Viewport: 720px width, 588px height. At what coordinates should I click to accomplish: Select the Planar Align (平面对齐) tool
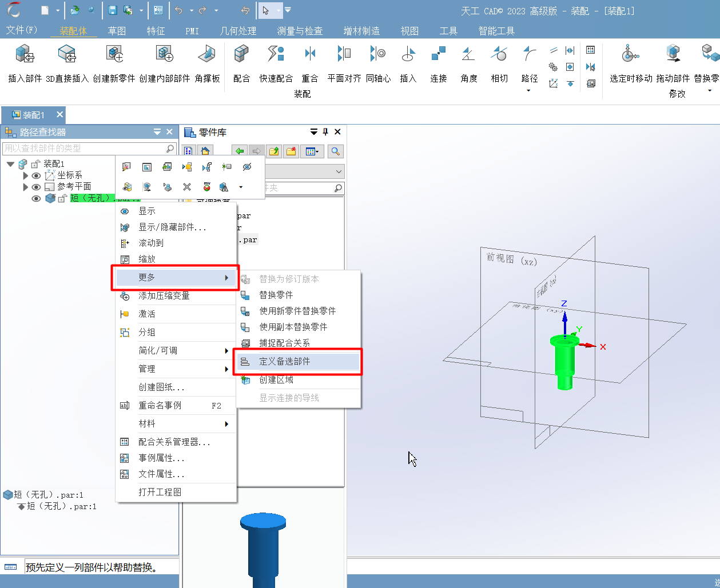(344, 55)
